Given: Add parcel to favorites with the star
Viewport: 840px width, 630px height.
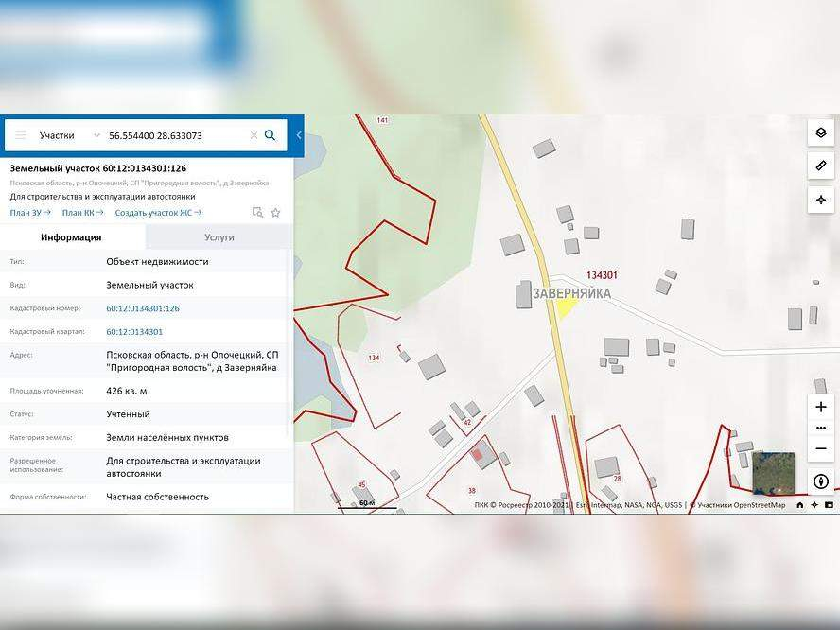Looking at the screenshot, I should tap(275, 212).
